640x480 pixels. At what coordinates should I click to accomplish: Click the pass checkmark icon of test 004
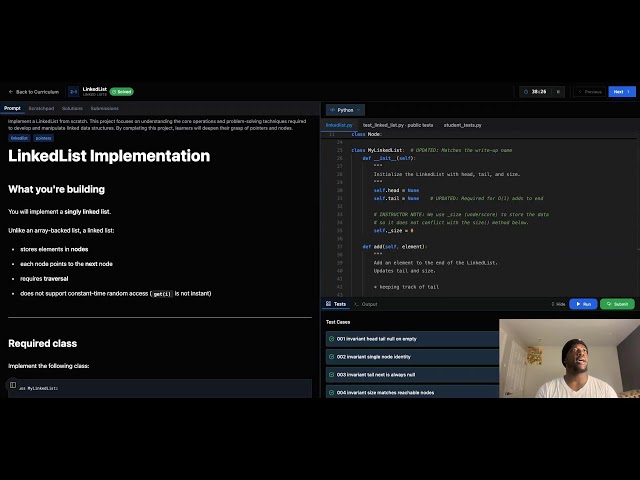pos(331,393)
